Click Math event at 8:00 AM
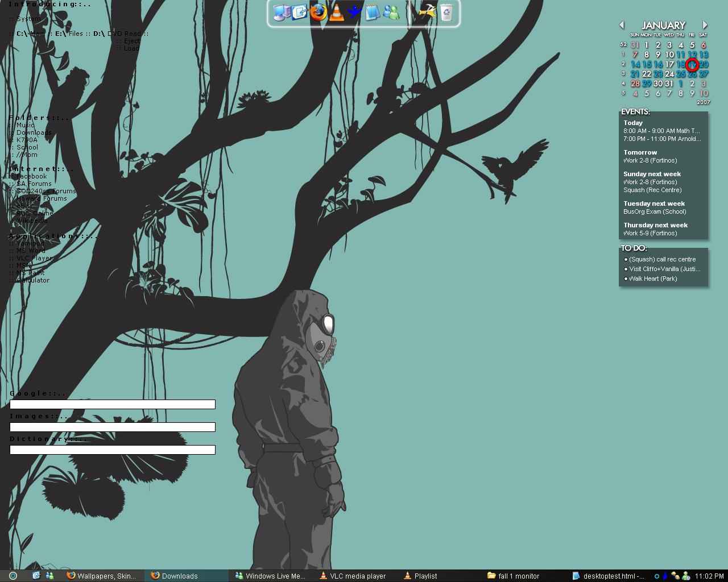728x582 pixels. (x=661, y=131)
